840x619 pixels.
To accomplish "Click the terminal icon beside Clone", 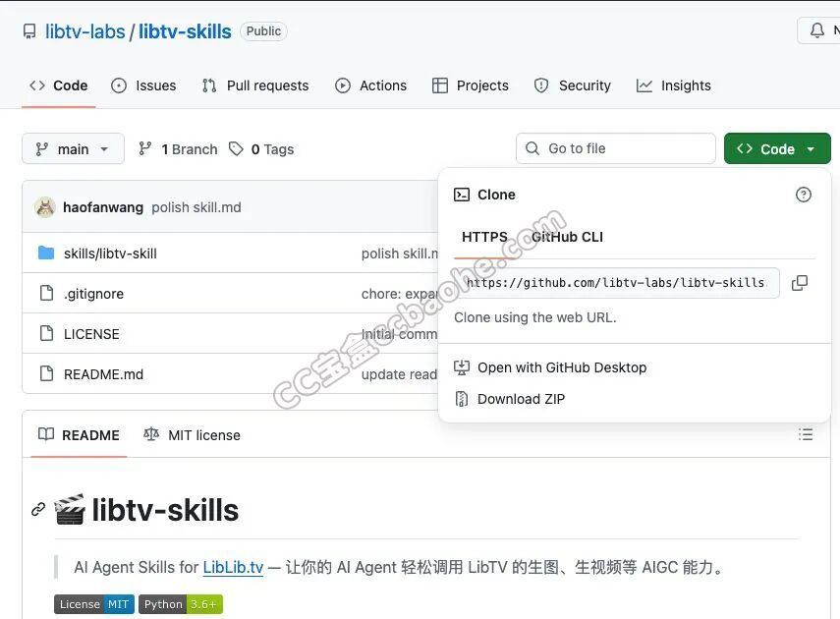I will [x=462, y=195].
